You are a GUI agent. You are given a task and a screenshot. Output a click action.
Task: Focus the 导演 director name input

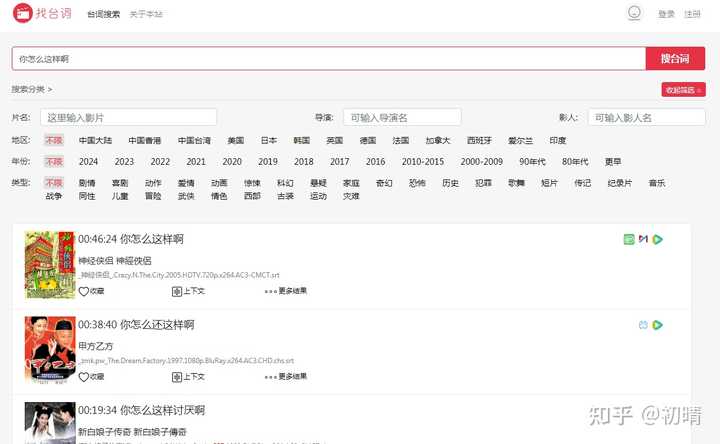click(x=402, y=117)
